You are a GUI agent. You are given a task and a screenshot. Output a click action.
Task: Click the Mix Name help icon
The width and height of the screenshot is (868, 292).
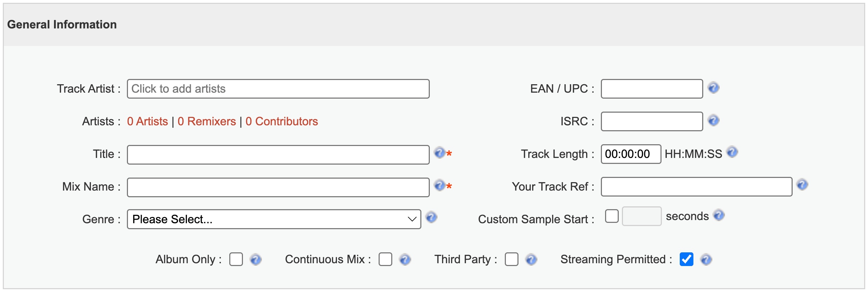[440, 185]
